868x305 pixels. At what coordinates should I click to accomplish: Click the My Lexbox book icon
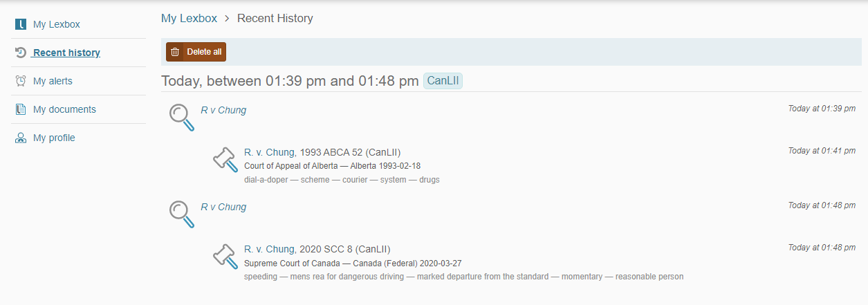21,25
